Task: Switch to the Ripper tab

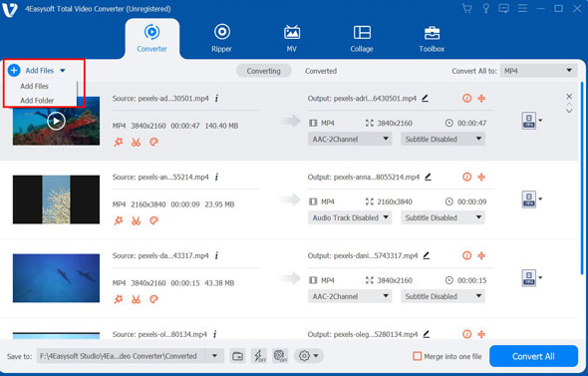Action: coord(221,39)
